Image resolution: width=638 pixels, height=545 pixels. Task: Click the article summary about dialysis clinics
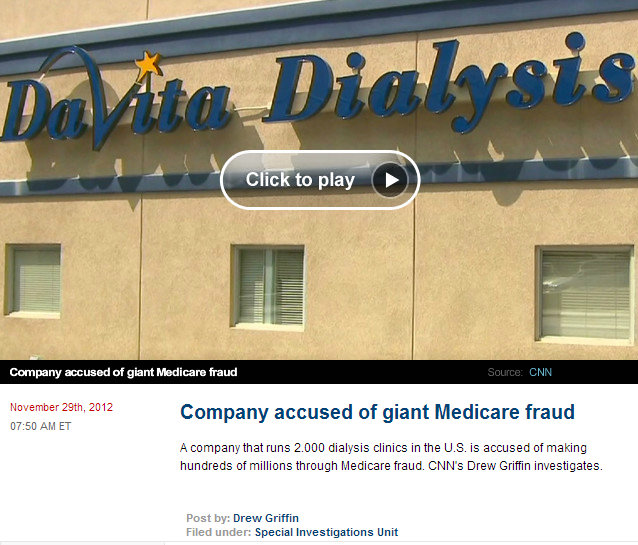click(391, 457)
